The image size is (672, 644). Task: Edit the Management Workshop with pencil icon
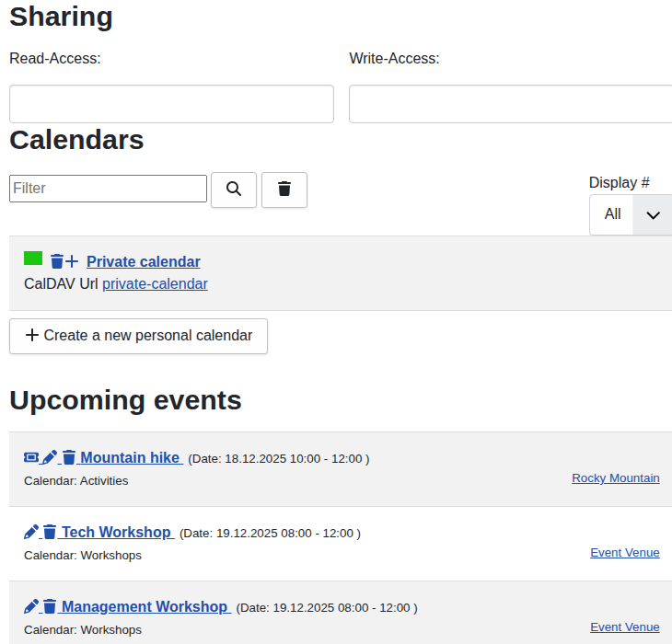coord(31,606)
